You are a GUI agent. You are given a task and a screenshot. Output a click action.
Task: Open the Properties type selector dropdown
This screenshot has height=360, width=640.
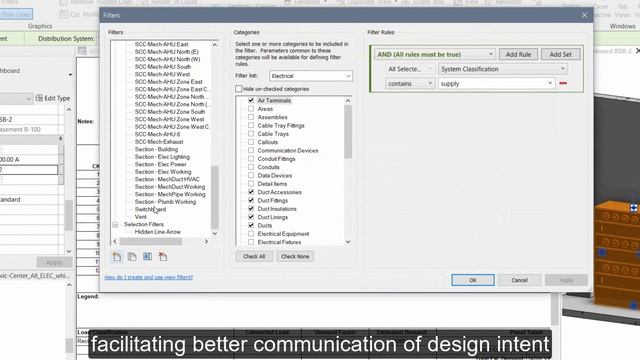pos(28,98)
